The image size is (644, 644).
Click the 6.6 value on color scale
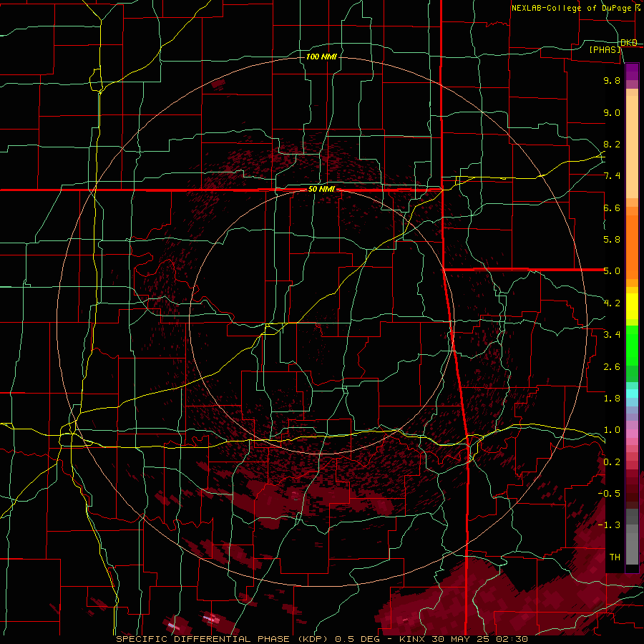tap(612, 208)
